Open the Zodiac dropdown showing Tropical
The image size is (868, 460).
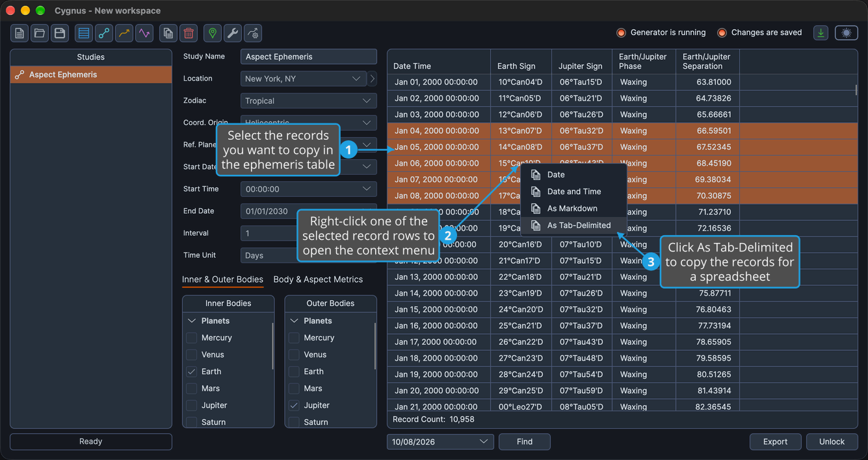click(309, 101)
